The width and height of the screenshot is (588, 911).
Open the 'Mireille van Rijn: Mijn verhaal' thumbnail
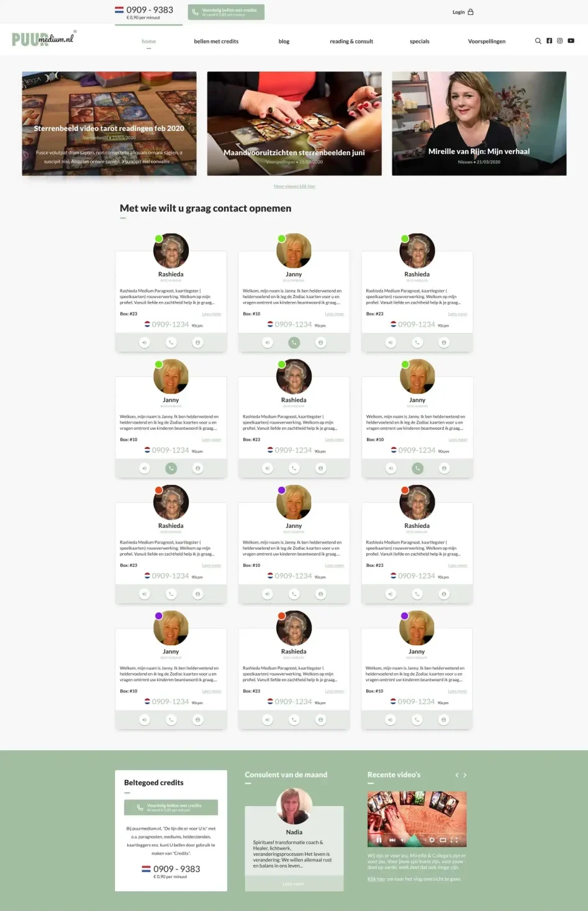479,123
